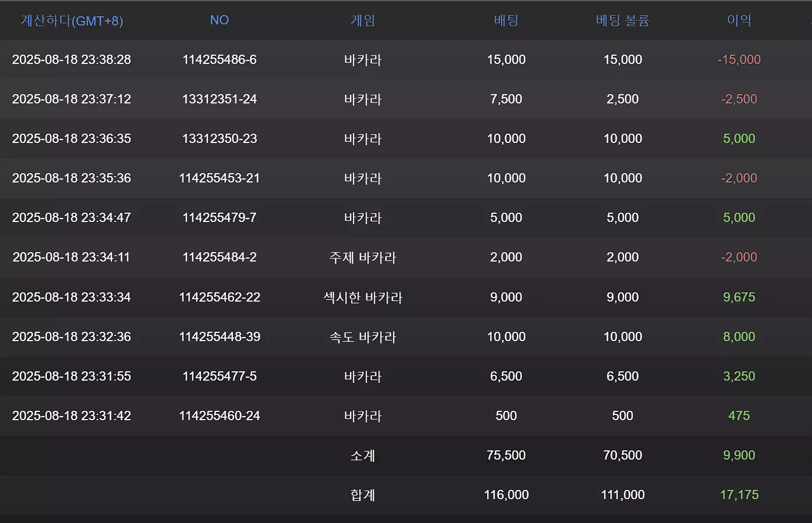
Task: Open bet number 114255479-7
Action: [219, 217]
